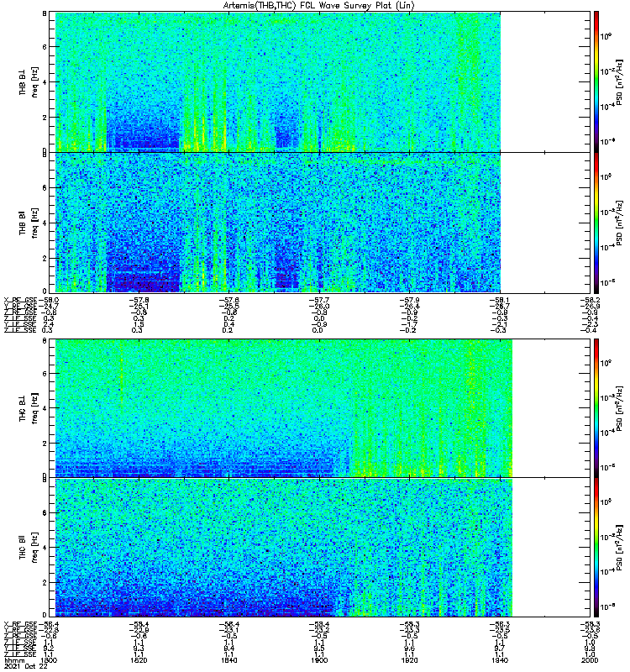Click the Y_LE_SSE value 9.8
630x672 pixels.
click(590, 648)
